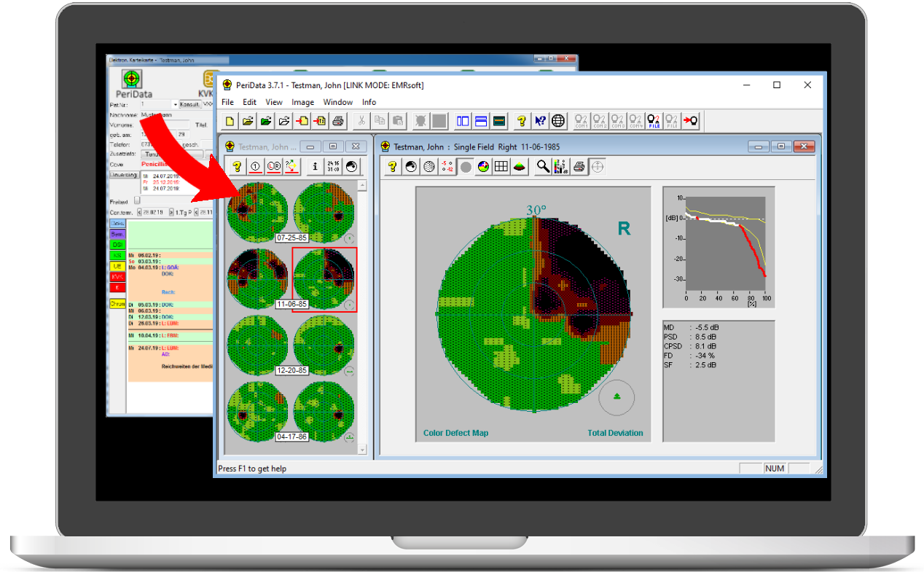The height and width of the screenshot is (583, 924).
Task: Click the L/R eyes icon in series window
Action: [x=274, y=167]
